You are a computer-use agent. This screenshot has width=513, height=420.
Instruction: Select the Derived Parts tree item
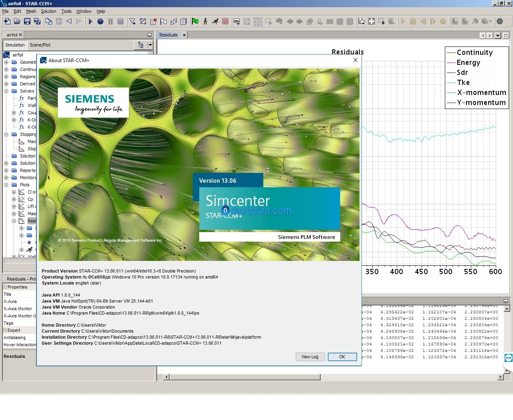point(28,84)
